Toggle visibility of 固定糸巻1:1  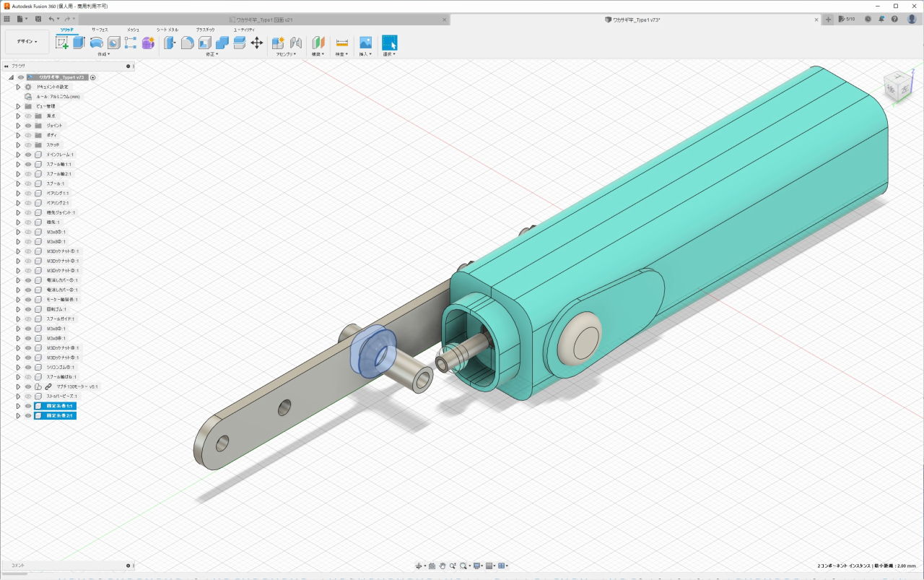point(28,406)
